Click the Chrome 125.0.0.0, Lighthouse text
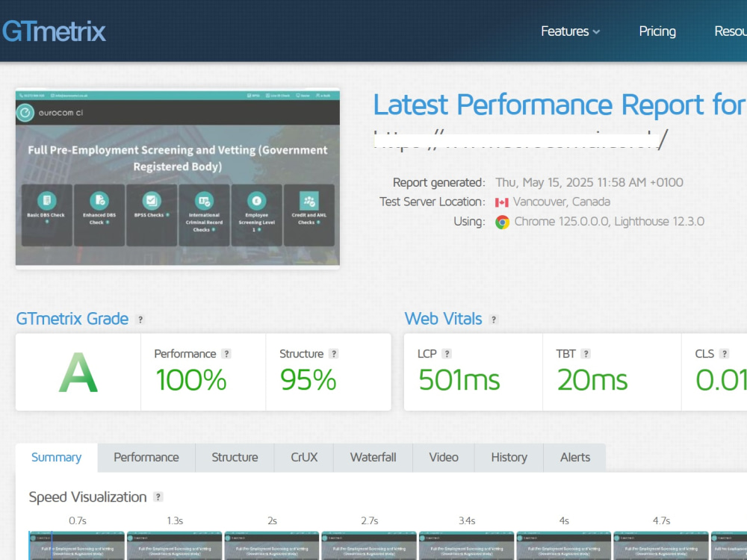 610,222
